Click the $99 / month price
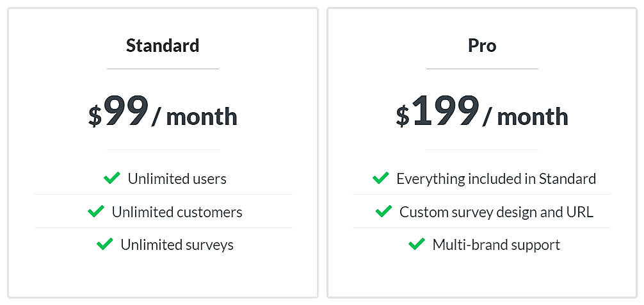 tap(163, 112)
